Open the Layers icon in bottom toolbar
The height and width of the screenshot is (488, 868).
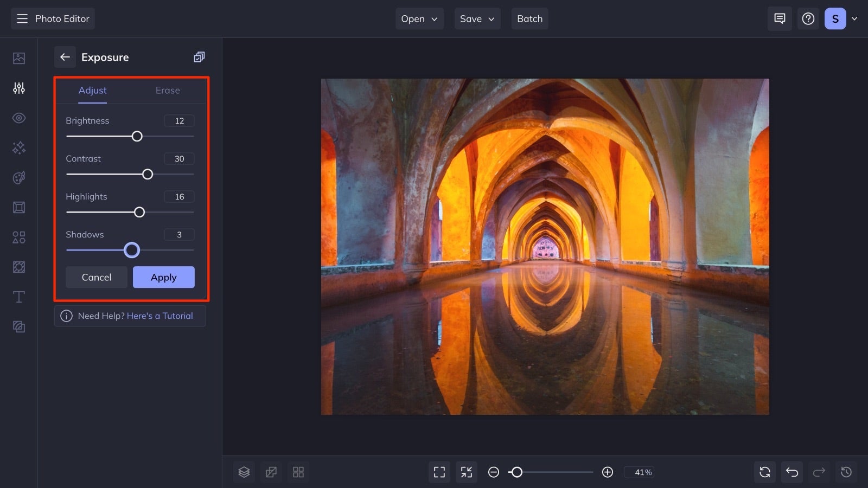click(244, 472)
